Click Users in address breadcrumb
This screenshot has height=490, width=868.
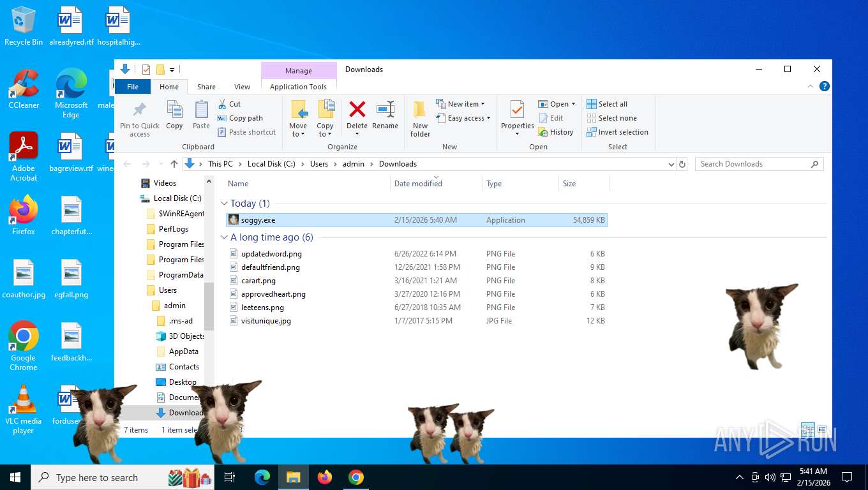coord(319,164)
